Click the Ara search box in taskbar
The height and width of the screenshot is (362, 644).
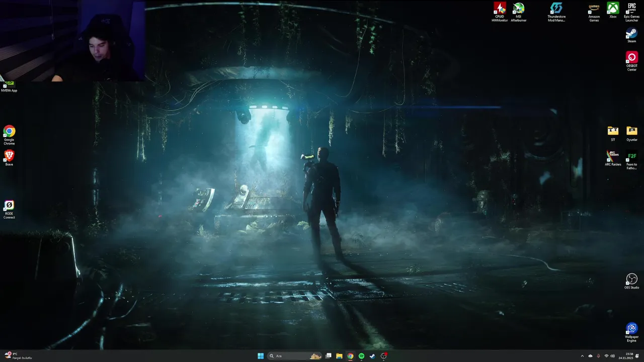(x=294, y=356)
